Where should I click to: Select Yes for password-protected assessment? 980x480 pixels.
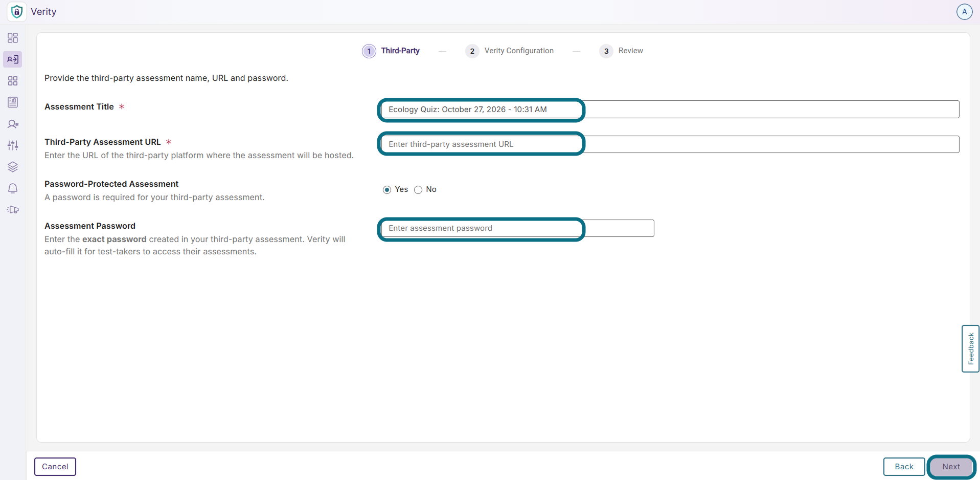387,190
